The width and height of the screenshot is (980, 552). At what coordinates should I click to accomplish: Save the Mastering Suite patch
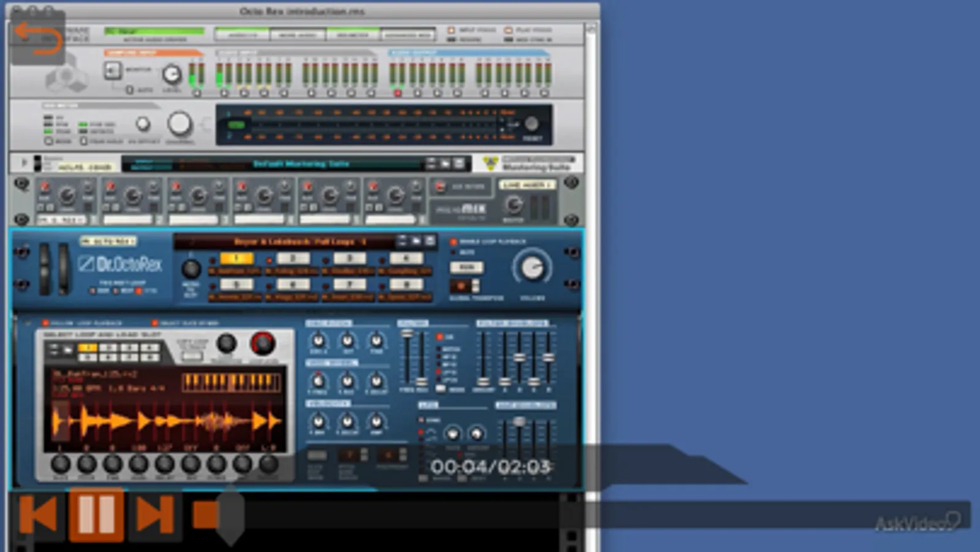458,163
